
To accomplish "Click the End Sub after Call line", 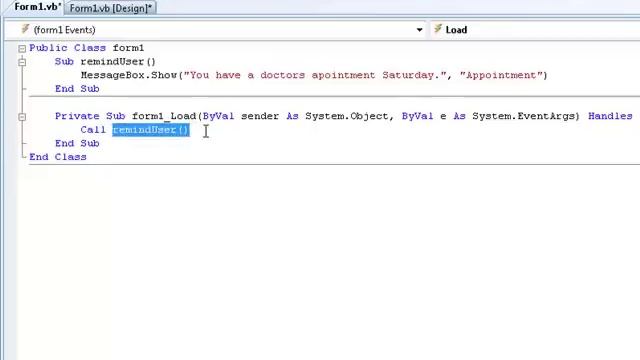I will [77, 143].
